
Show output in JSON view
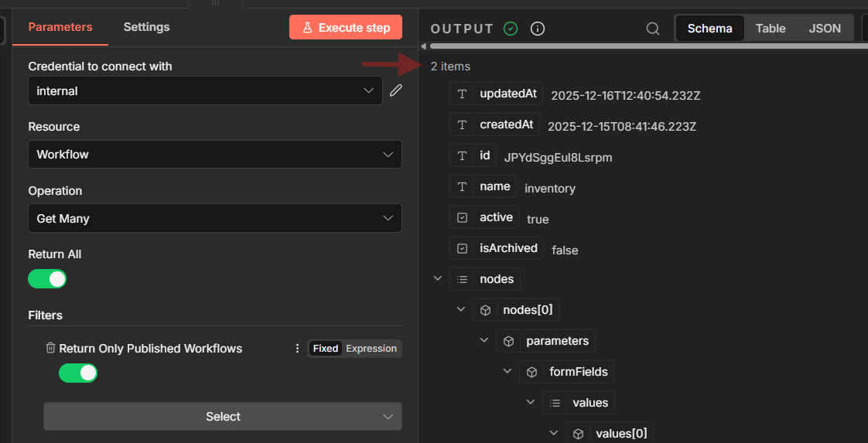click(825, 29)
